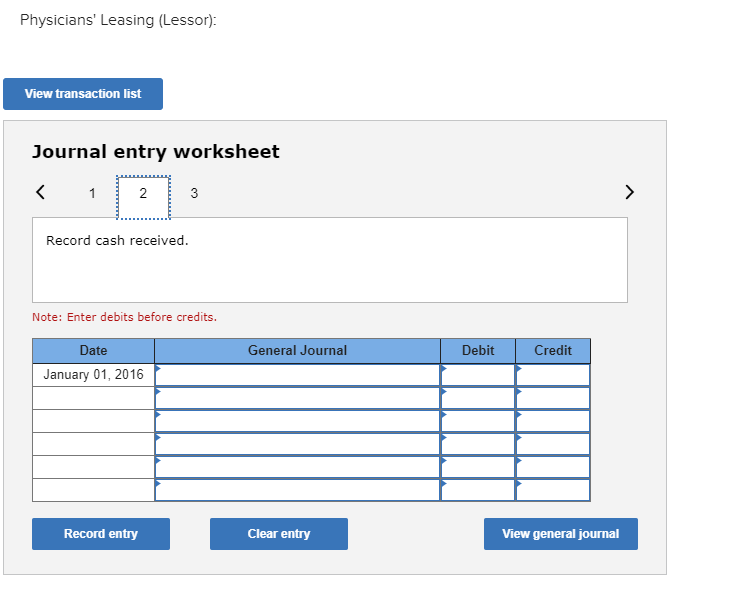
Task: Open View general journal
Action: pyautogui.click(x=561, y=534)
